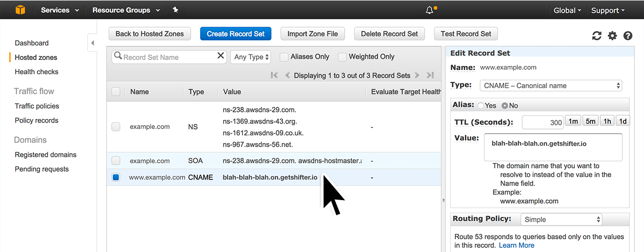The width and height of the screenshot is (644, 252).
Task: Open the help question mark icon
Action: (628, 36)
